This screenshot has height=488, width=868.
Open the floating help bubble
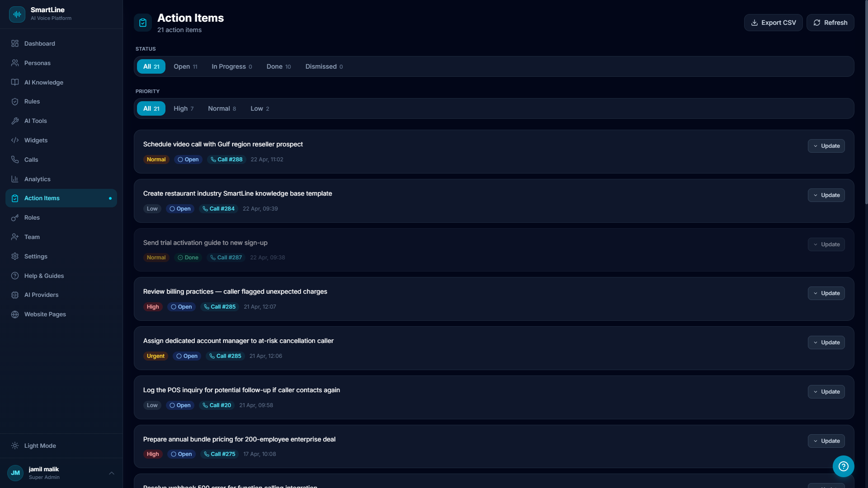point(843,466)
